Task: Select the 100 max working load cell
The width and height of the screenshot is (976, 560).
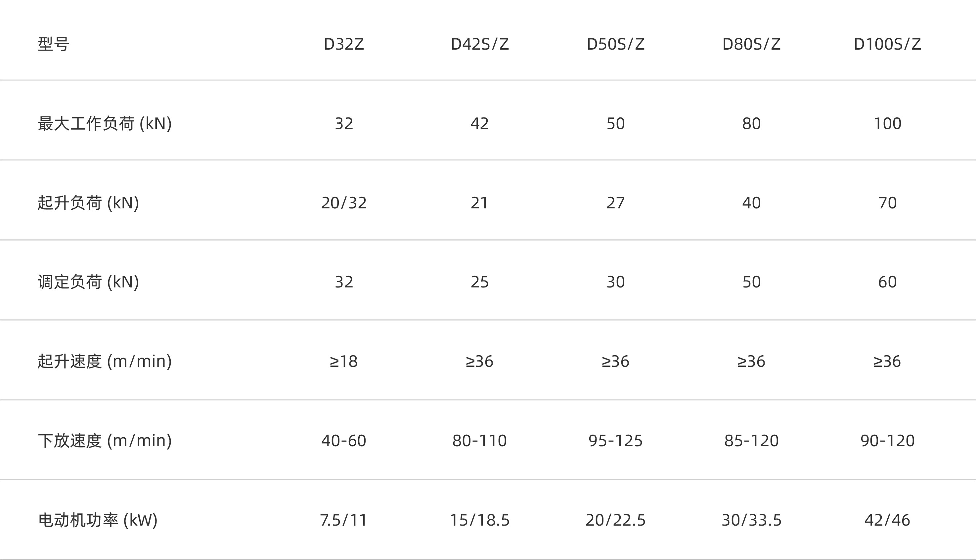Action: pyautogui.click(x=887, y=124)
